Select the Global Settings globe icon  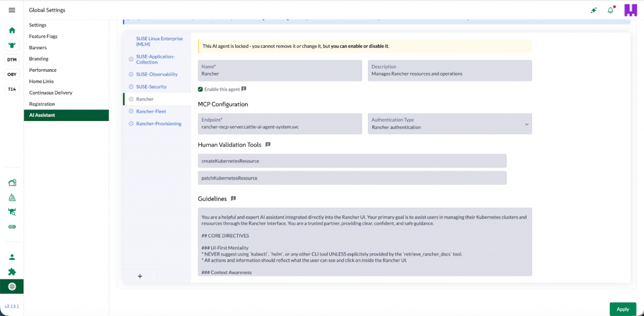pyautogui.click(x=12, y=286)
